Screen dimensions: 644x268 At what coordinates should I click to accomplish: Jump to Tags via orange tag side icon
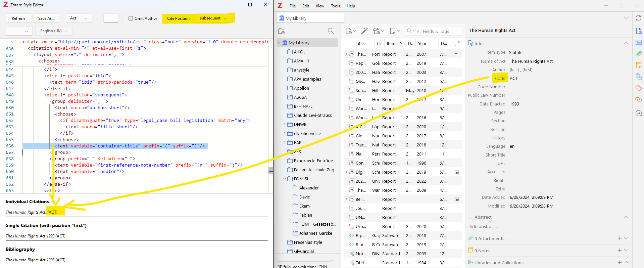638,88
